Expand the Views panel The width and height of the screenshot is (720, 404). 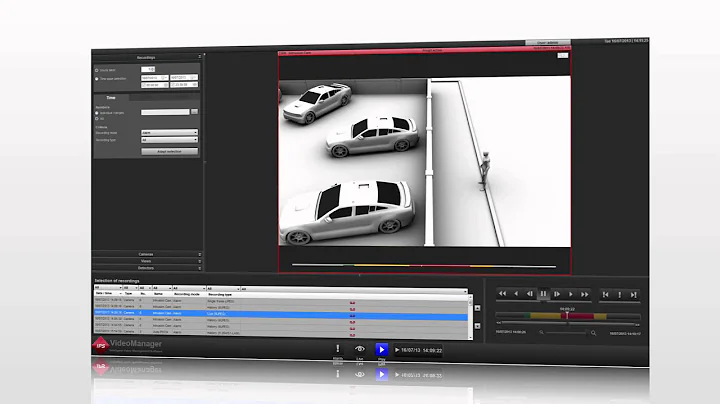click(x=147, y=261)
